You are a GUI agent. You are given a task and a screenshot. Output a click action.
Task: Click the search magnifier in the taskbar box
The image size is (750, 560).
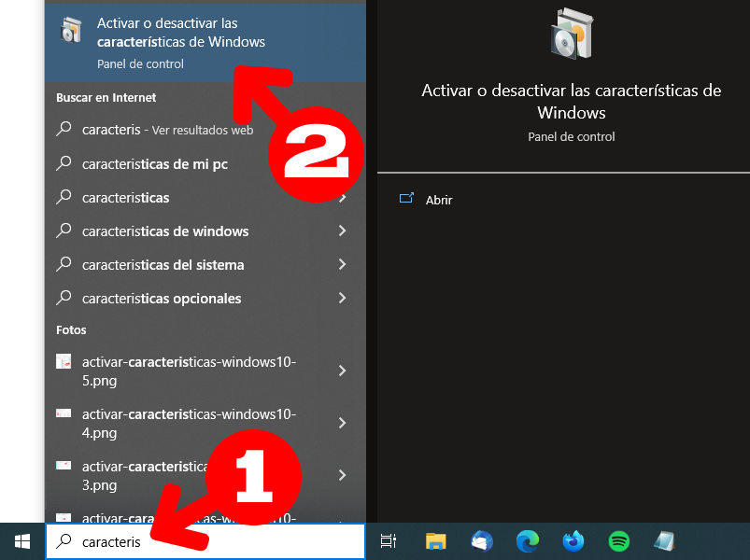[x=64, y=541]
